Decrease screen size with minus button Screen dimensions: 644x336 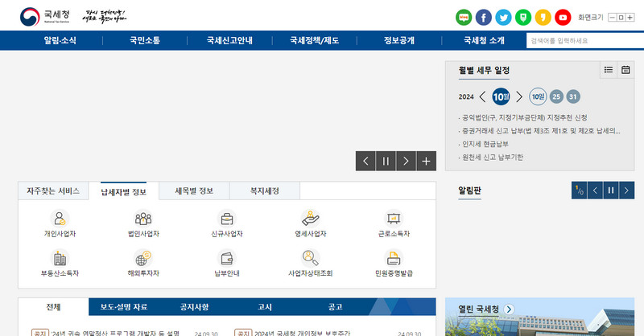[613, 17]
